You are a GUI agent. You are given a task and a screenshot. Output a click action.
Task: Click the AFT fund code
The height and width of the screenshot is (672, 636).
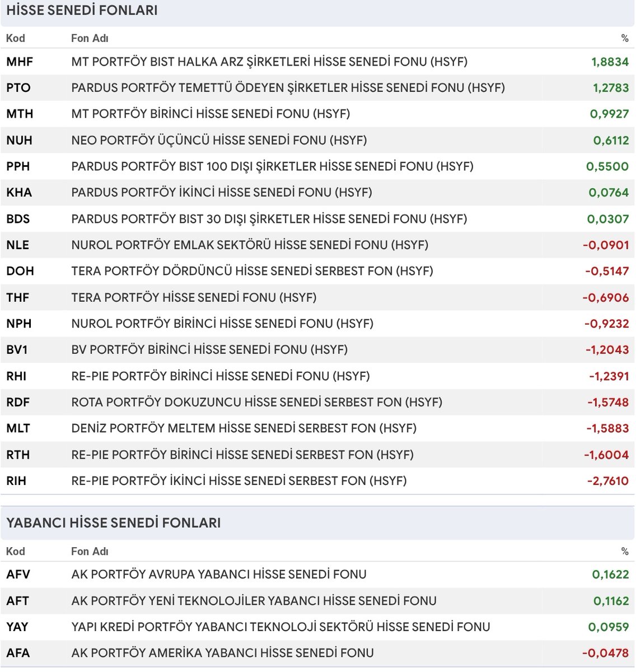[17, 601]
